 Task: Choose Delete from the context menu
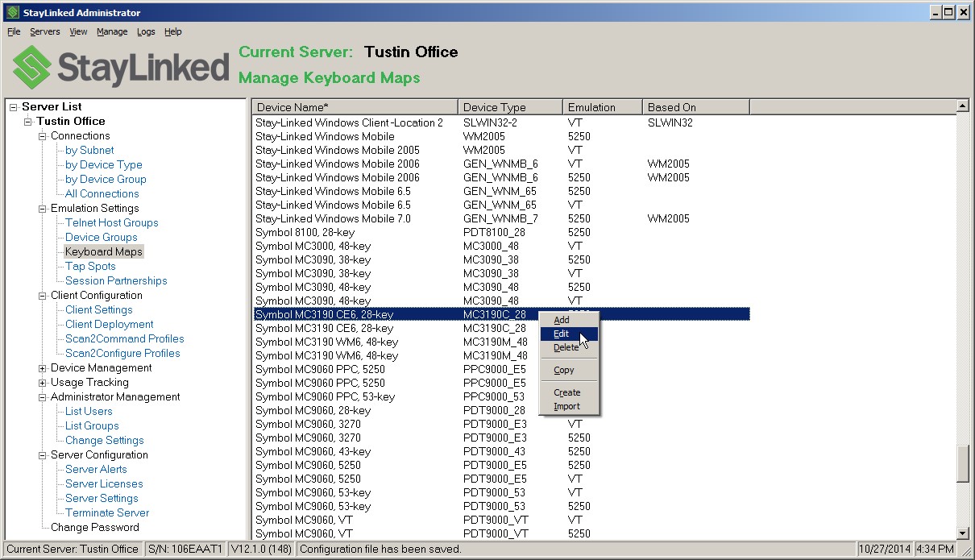pos(564,347)
